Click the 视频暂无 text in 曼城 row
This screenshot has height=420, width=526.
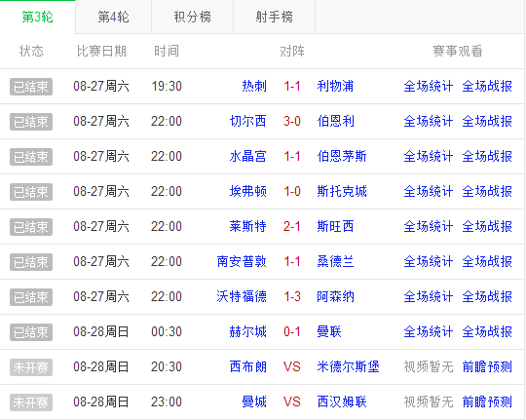click(429, 401)
